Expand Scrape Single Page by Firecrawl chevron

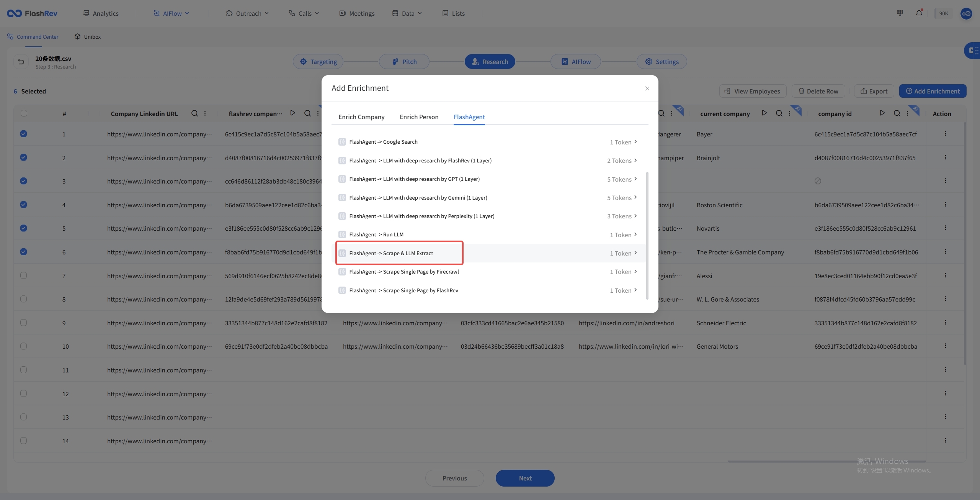tap(635, 272)
